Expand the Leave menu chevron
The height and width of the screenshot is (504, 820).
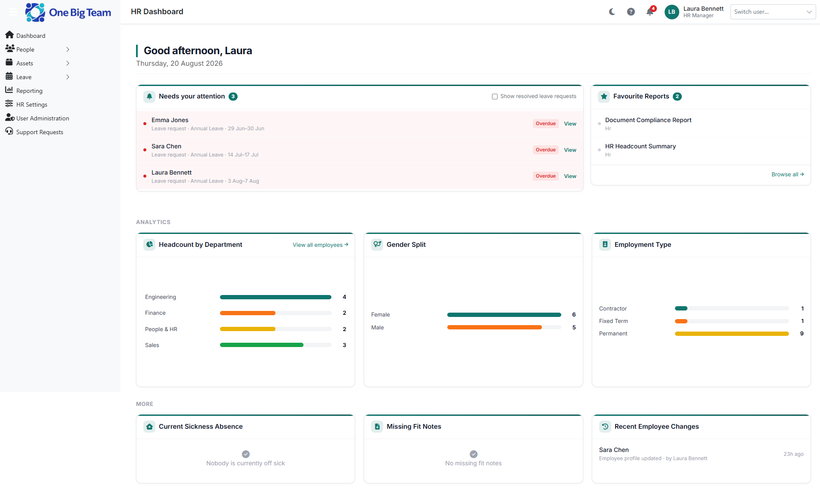pos(68,77)
